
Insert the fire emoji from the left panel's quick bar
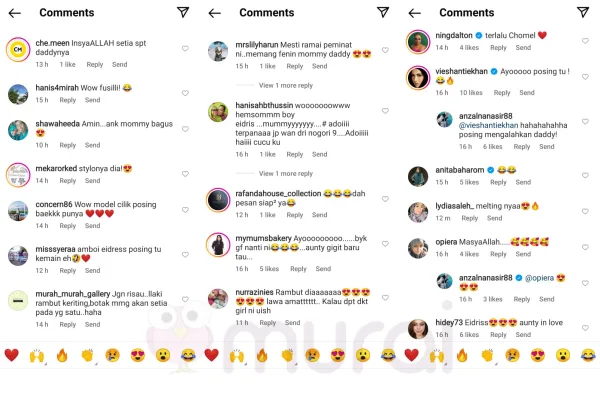point(62,355)
